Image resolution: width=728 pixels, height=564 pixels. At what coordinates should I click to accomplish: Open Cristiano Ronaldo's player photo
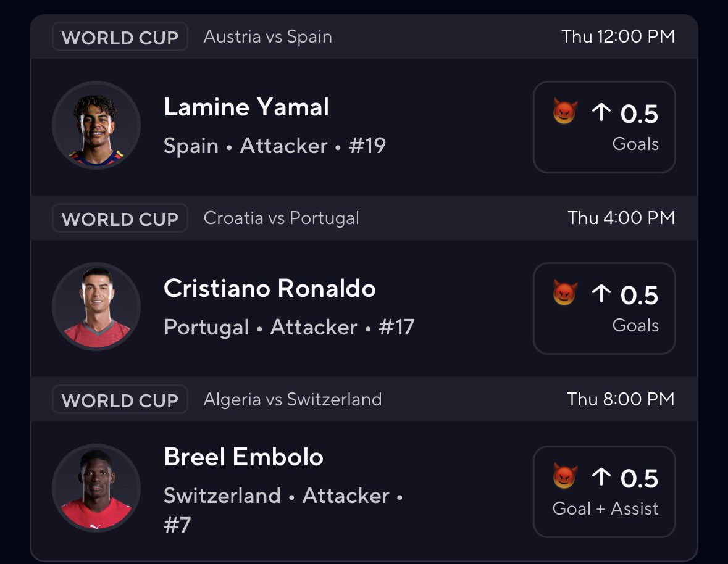(x=96, y=307)
